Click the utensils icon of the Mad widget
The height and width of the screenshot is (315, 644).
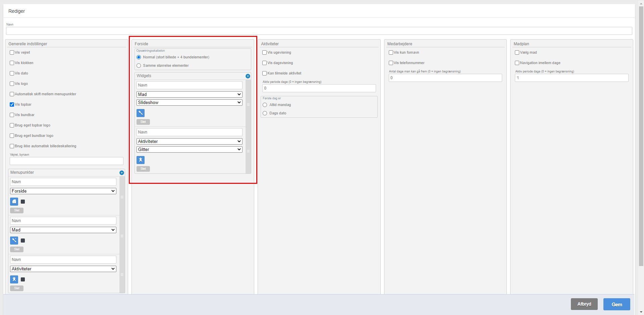point(141,113)
